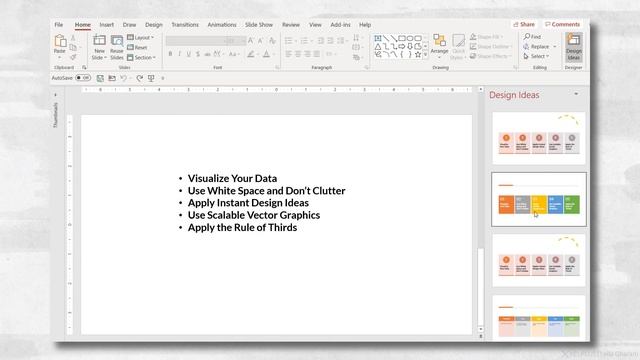Screen dimensions: 640x360
Task: Click Replace in Editing group
Action: 536,47
